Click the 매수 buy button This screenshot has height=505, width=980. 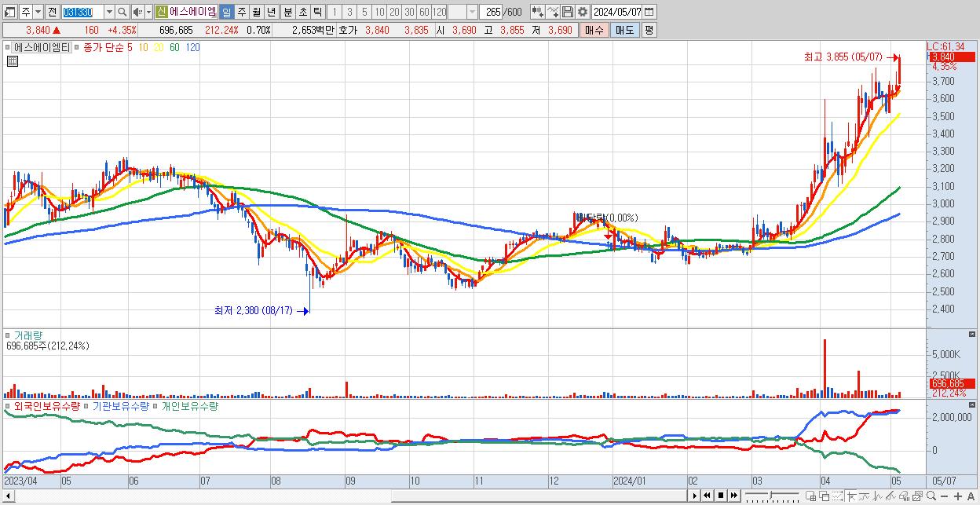pos(594,30)
